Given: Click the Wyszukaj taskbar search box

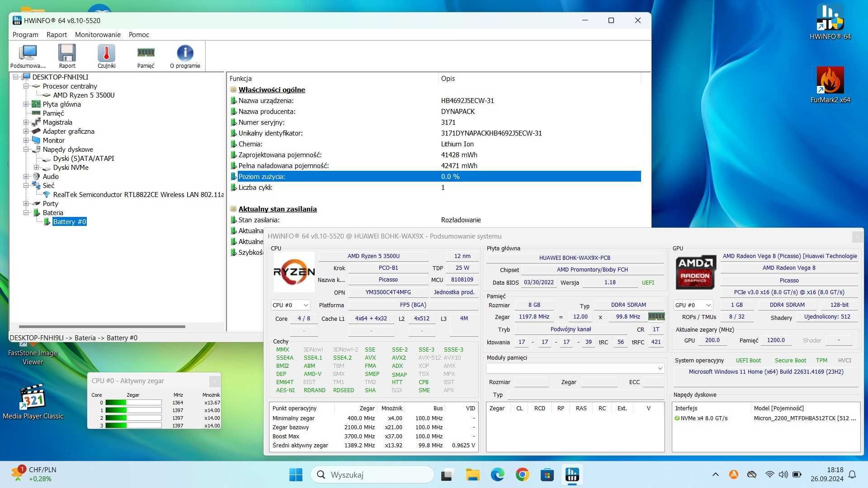Looking at the screenshot, I should [x=372, y=475].
